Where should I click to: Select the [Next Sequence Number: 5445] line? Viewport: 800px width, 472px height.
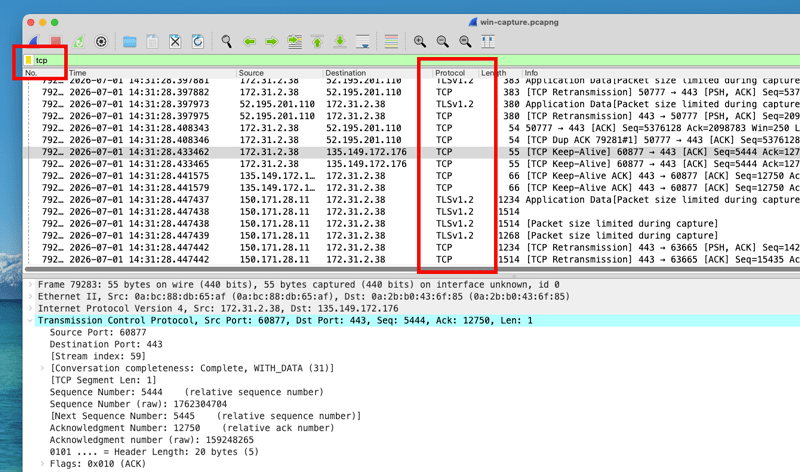click(205, 416)
